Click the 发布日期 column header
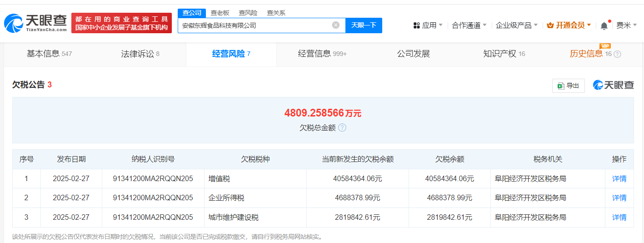644x243 pixels. [x=71, y=159]
